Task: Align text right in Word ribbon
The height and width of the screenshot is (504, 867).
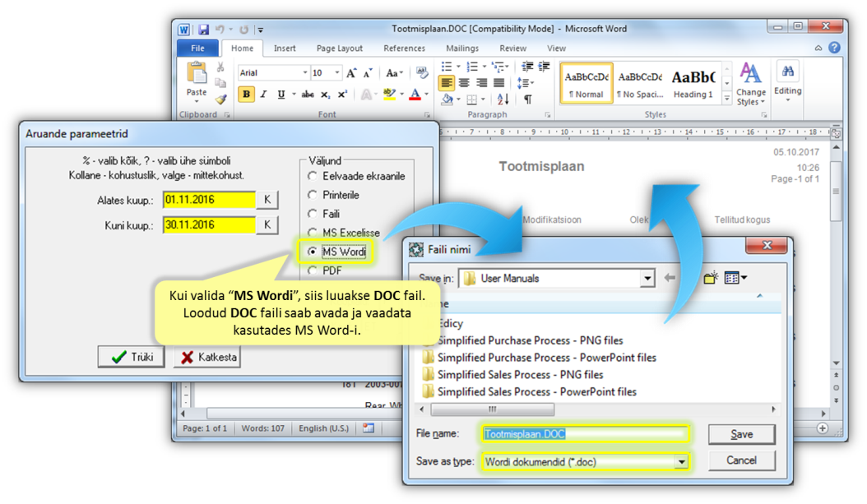Action: 481,83
